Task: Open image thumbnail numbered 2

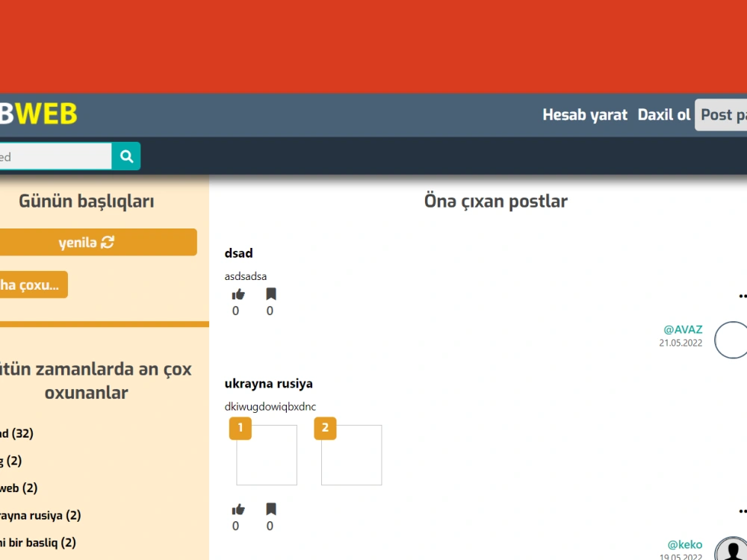Action: tap(351, 455)
